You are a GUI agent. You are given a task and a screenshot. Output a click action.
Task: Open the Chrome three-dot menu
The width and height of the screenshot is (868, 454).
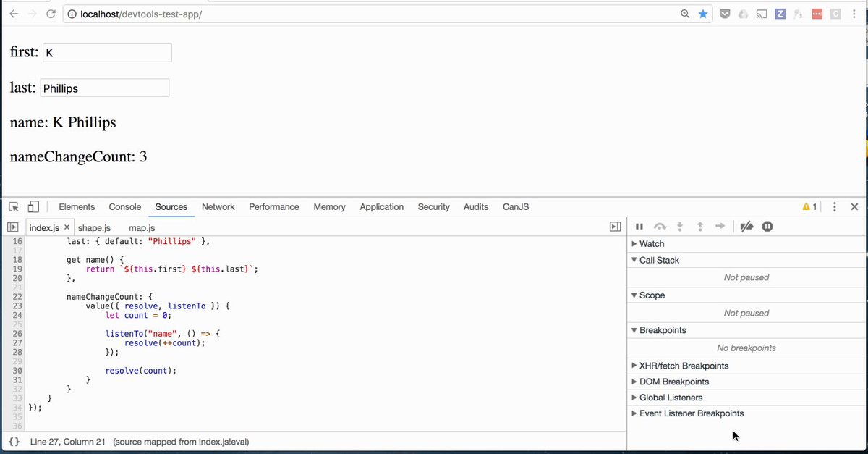[854, 14]
